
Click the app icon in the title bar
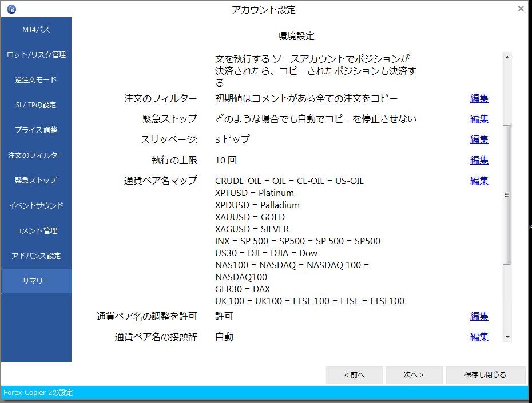click(11, 9)
